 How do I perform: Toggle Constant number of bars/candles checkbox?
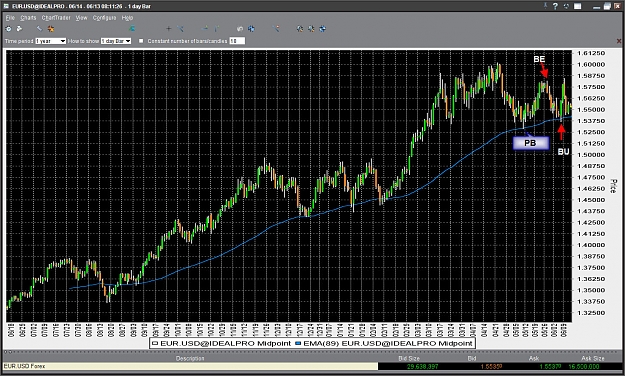(x=141, y=41)
